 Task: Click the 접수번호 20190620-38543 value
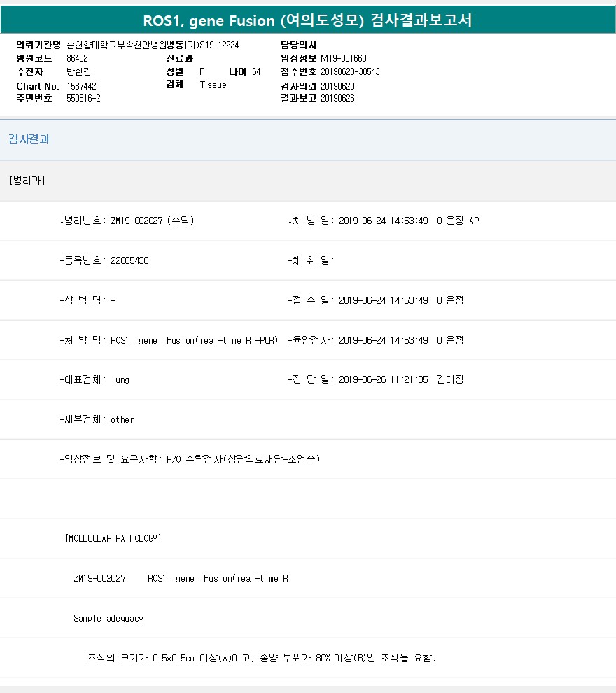350,72
